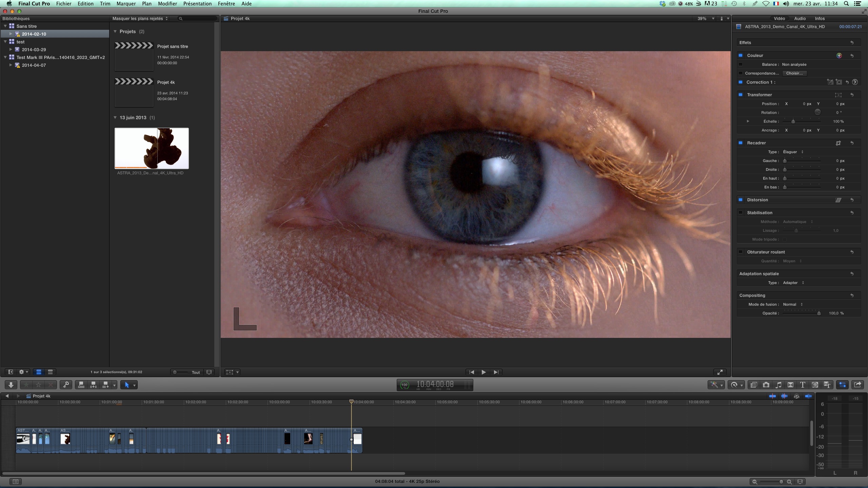Toggle the Recadrer section enable checkbox

(741, 142)
